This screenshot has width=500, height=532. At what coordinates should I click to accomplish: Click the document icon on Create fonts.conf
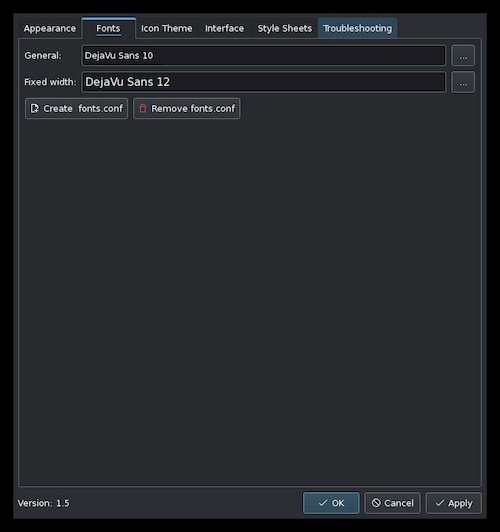(35, 109)
